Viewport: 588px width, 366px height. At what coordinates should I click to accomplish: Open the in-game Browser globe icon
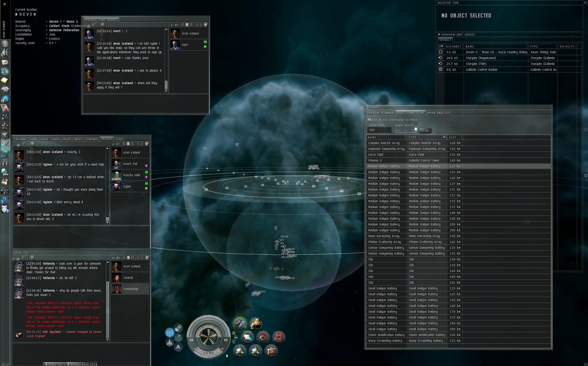5,172
